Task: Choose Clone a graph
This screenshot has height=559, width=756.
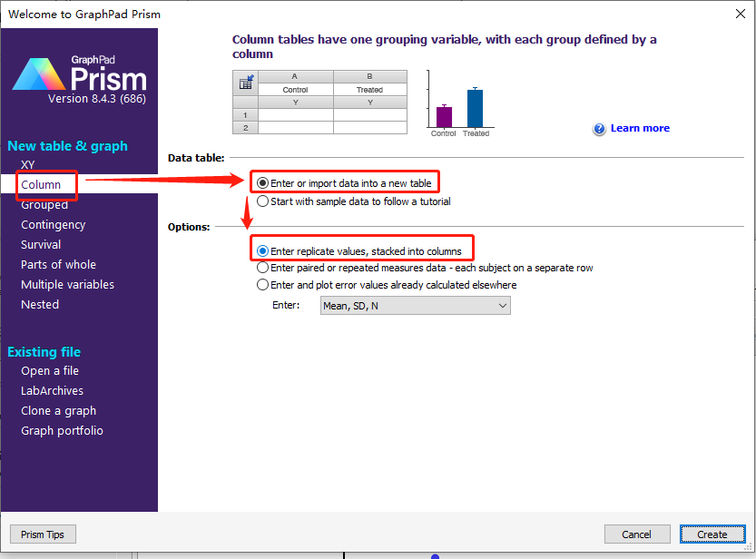Action: coord(58,411)
